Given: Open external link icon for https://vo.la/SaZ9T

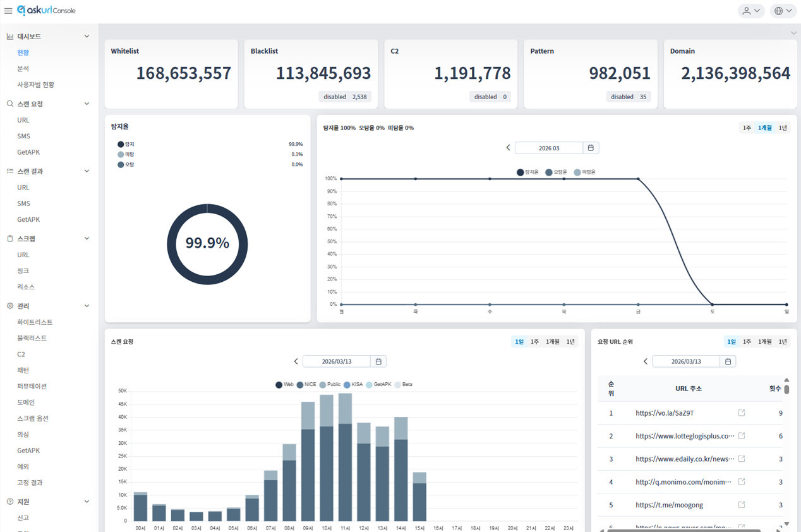Looking at the screenshot, I should point(742,413).
